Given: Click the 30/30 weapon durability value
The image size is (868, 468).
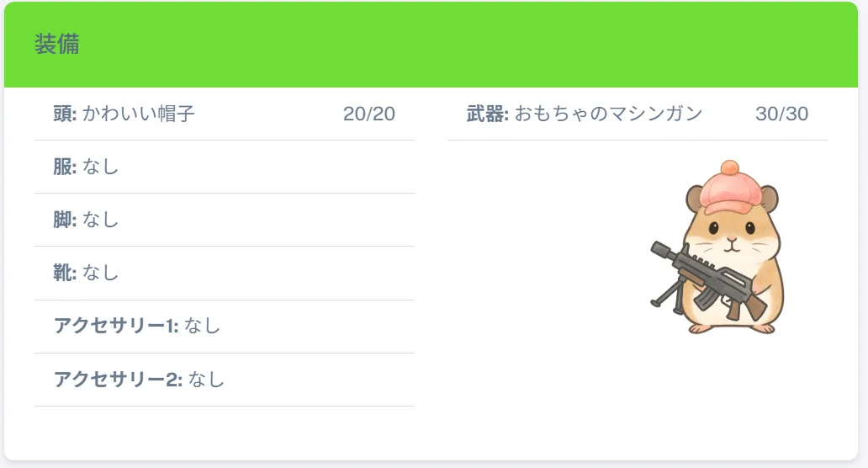Looking at the screenshot, I should tap(781, 114).
